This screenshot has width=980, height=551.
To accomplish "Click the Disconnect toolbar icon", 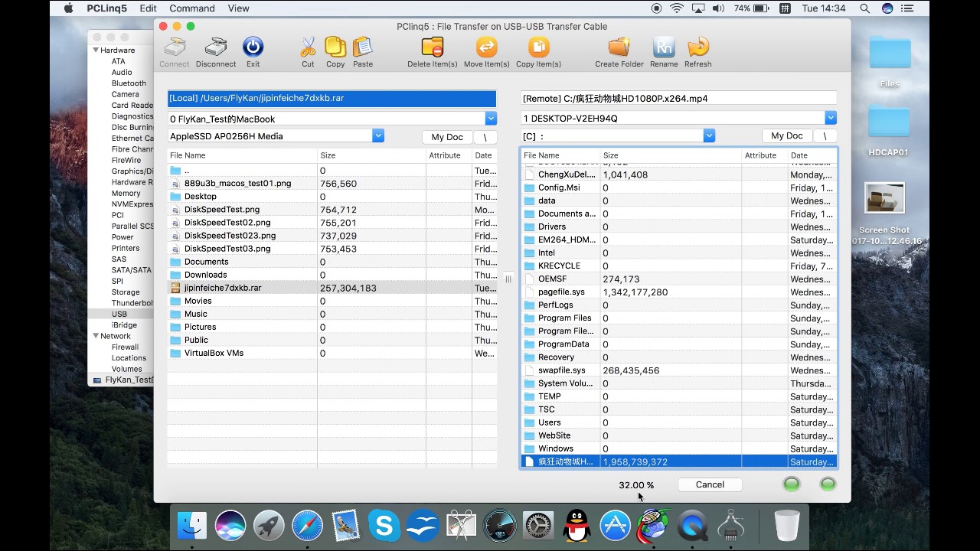I will tap(216, 47).
